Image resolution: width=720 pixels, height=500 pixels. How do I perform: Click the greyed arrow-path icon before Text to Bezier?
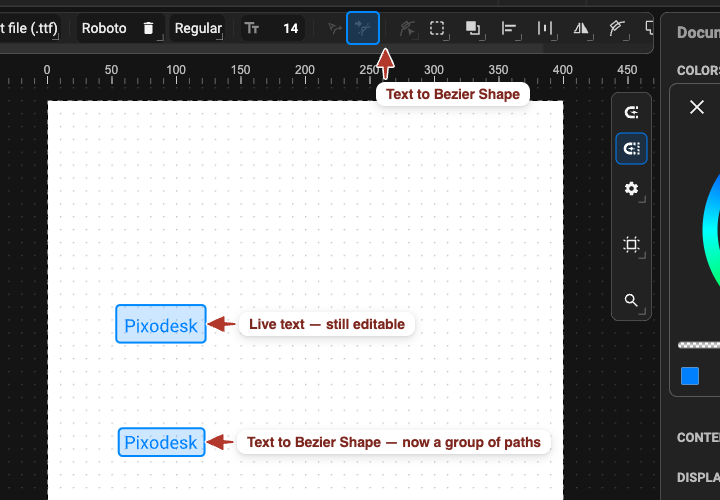click(x=335, y=28)
